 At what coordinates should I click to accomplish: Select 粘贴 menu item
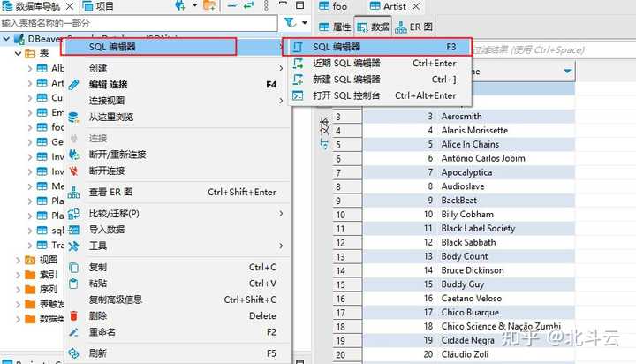tap(178, 284)
